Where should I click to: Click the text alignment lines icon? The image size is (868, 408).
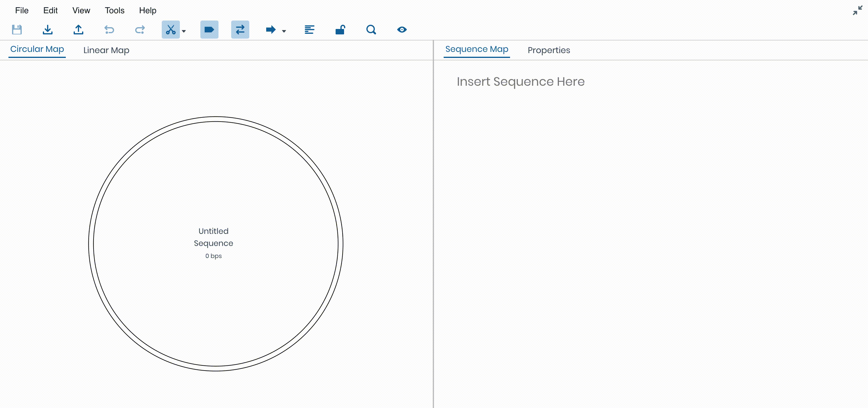tap(309, 30)
